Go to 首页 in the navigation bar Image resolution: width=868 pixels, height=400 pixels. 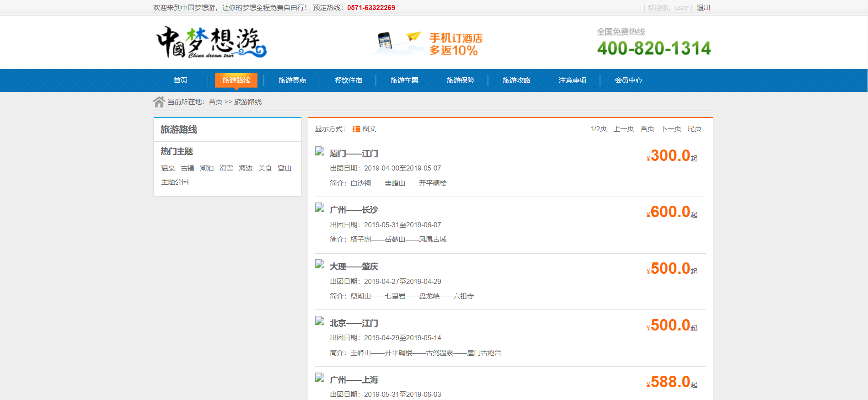click(x=180, y=80)
